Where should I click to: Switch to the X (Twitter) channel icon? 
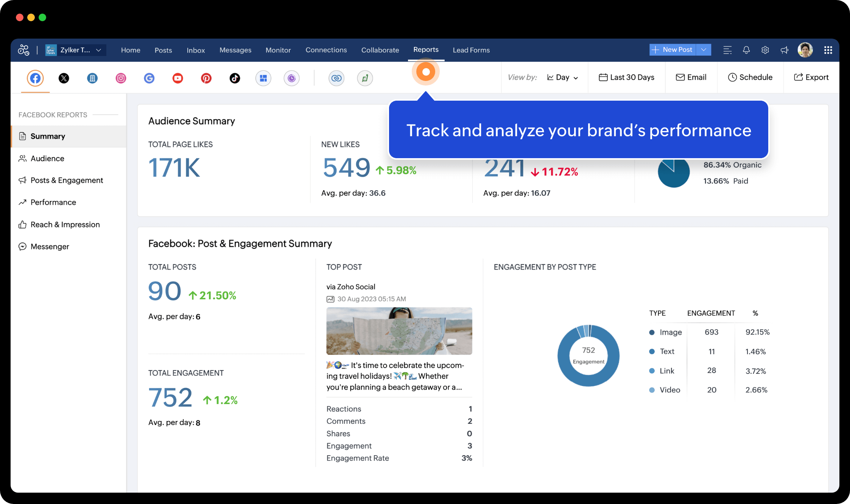click(x=64, y=78)
